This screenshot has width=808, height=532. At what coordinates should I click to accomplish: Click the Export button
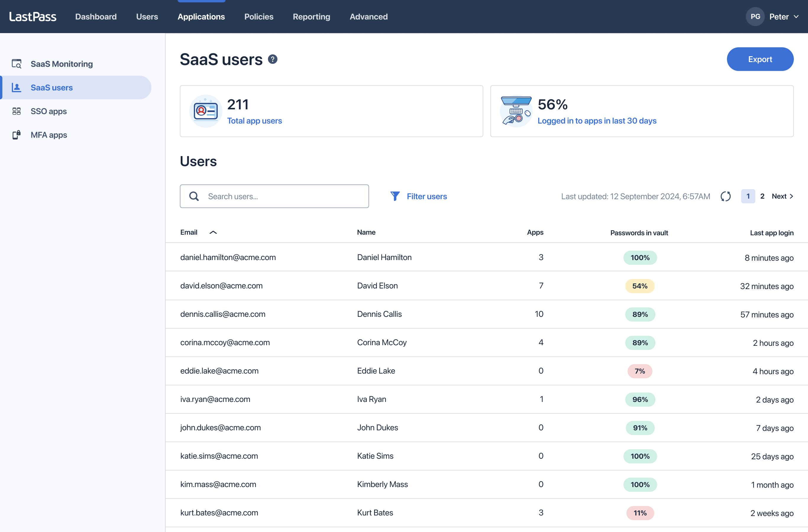point(760,59)
